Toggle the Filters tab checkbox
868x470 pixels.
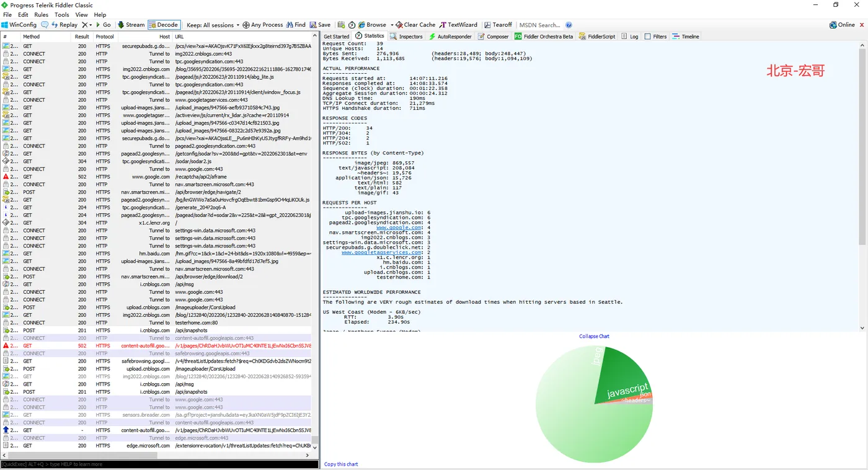pyautogui.click(x=647, y=37)
